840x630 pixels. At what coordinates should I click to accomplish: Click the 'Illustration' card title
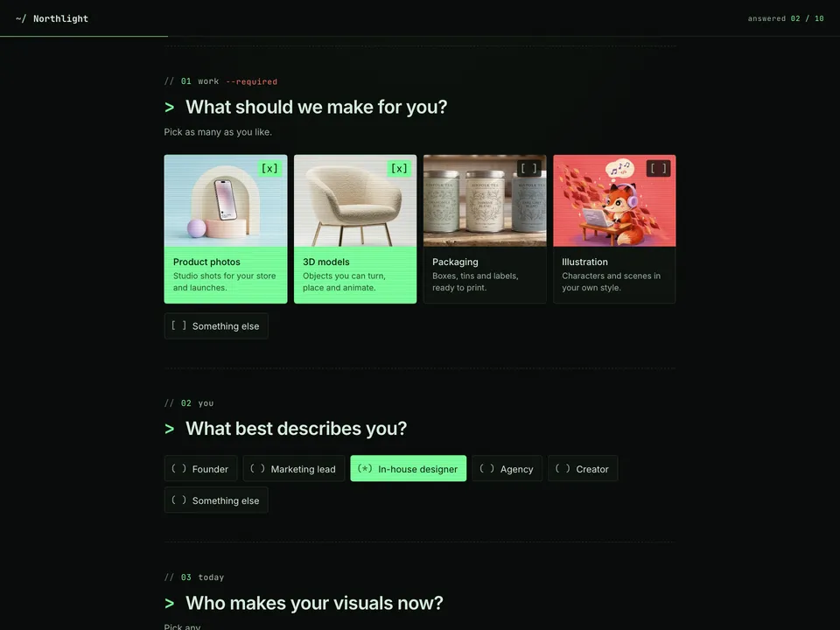click(x=585, y=262)
